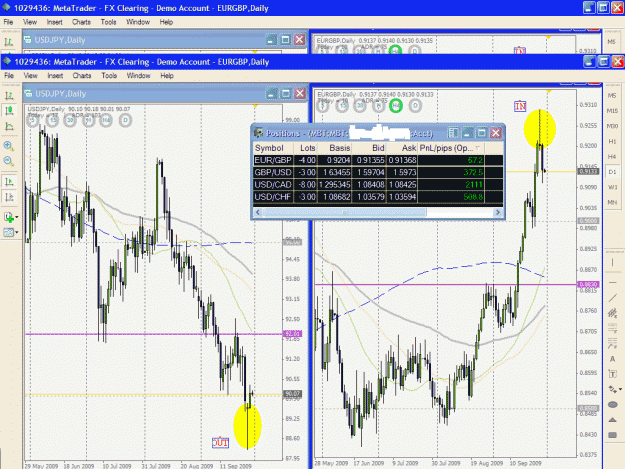Switch timeframe to H1
The width and height of the screenshot is (625, 469).
coord(612,141)
